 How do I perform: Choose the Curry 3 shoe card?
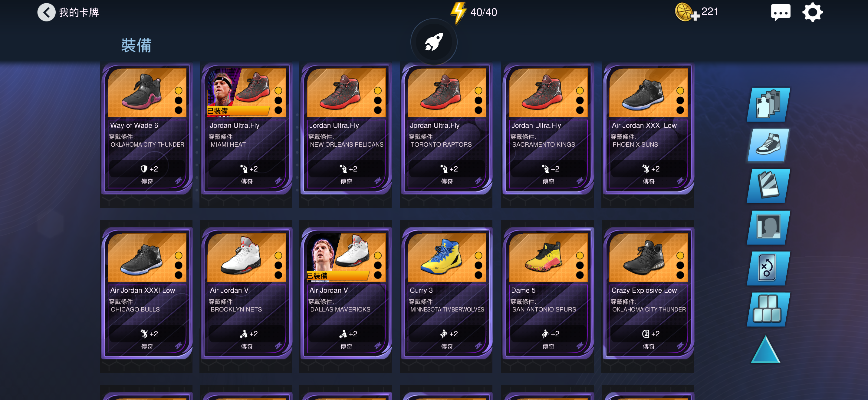pyautogui.click(x=446, y=293)
